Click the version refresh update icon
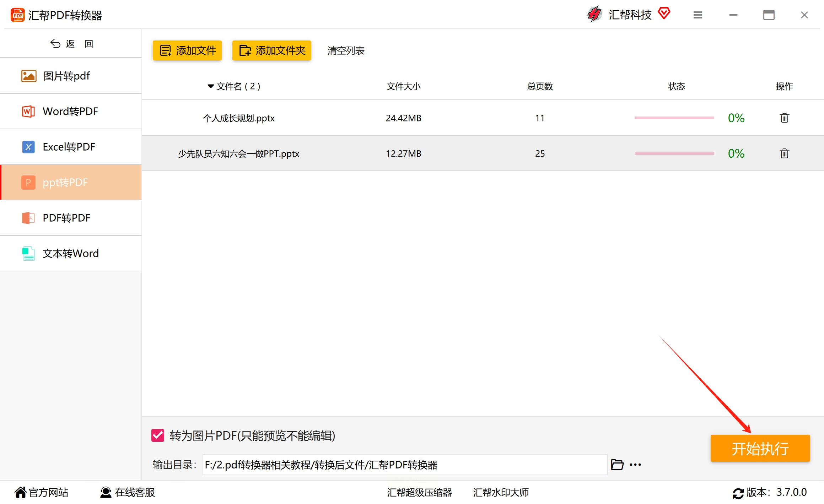The image size is (824, 504). tap(738, 493)
